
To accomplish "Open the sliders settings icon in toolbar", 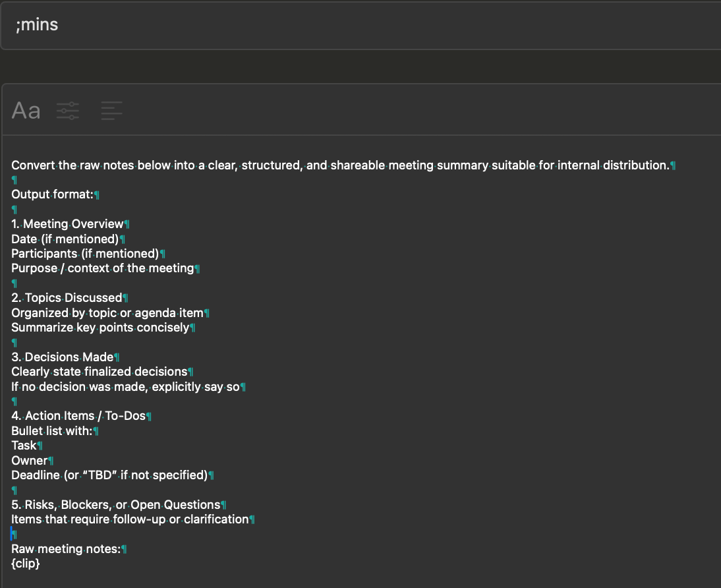I will click(68, 111).
